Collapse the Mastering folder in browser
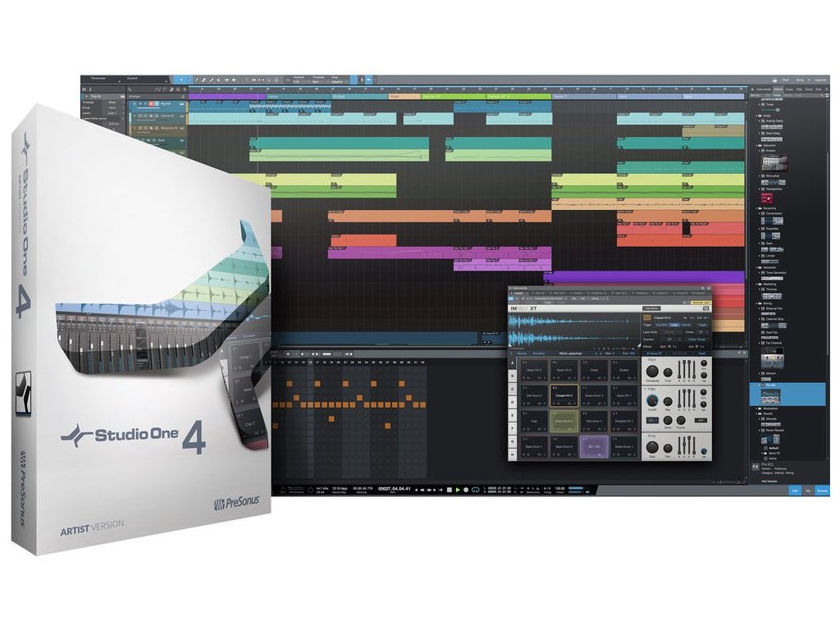The image size is (840, 630). point(757,284)
